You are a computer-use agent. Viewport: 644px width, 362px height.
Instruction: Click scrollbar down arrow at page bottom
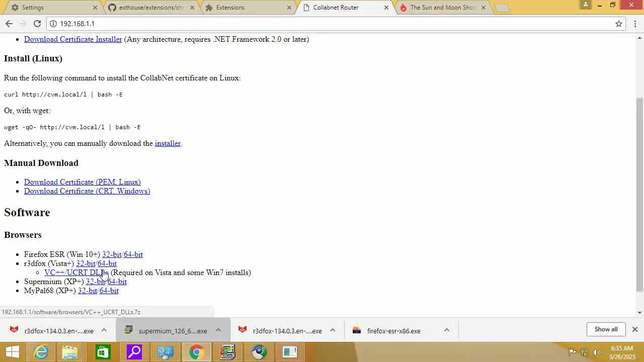639,312
